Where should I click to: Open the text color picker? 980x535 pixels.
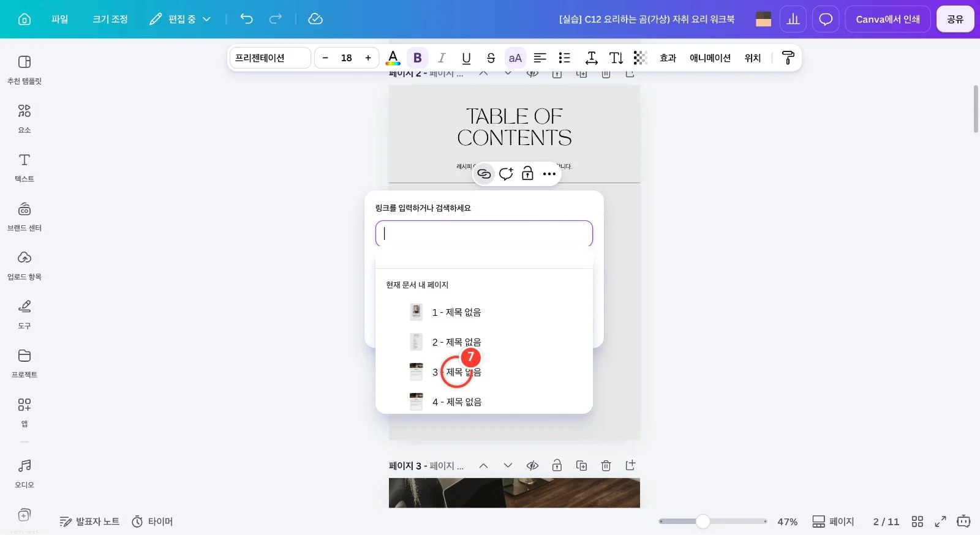pos(393,58)
